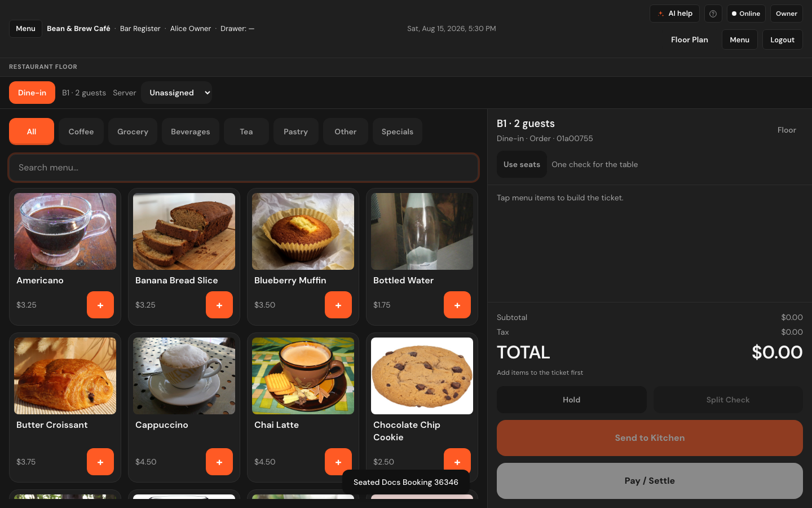Add Butter Croissant to the order
The height and width of the screenshot is (508, 812).
point(100,462)
